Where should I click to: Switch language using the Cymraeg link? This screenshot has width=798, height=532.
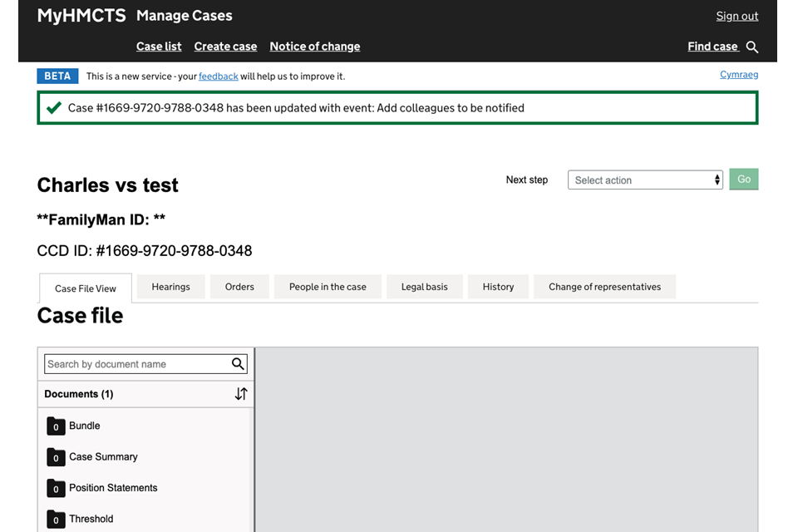pyautogui.click(x=738, y=75)
